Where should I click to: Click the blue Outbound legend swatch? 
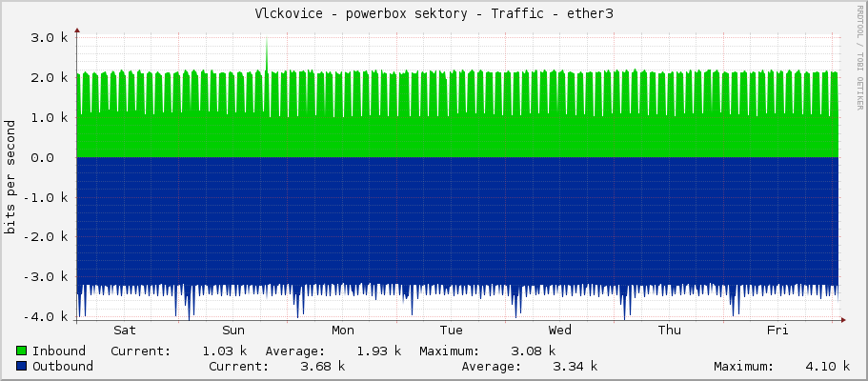[x=22, y=366]
